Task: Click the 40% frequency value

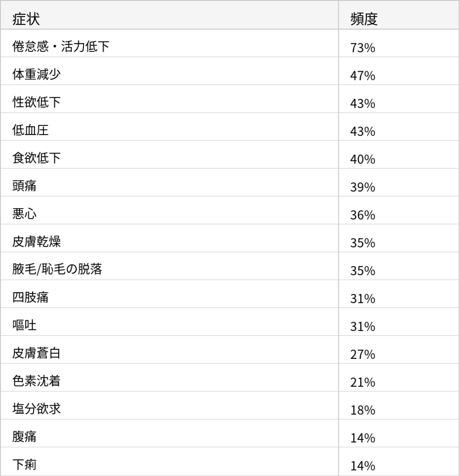Action: click(363, 159)
